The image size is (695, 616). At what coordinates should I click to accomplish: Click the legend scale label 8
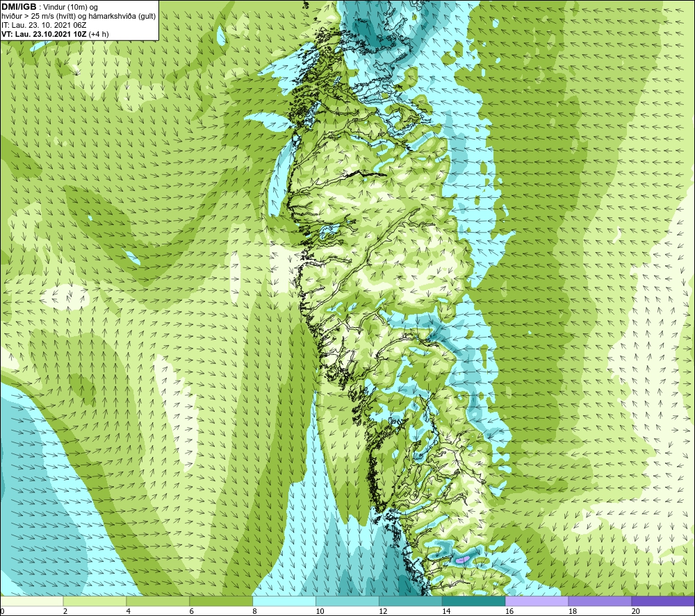point(254,611)
